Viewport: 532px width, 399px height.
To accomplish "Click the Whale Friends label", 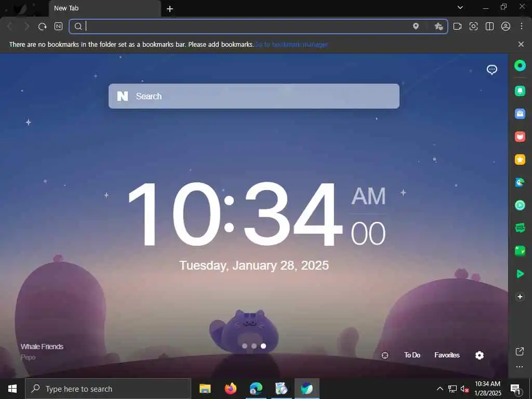I will (x=42, y=347).
